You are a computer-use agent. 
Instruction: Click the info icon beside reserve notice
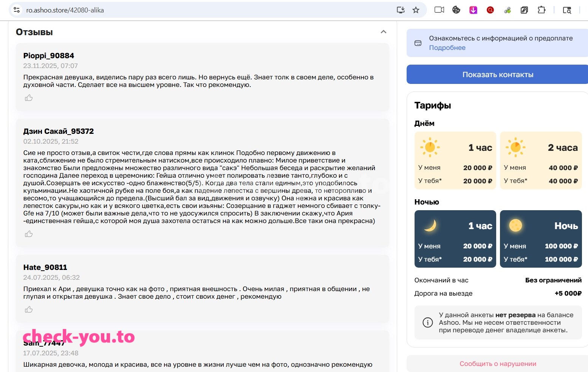point(427,322)
